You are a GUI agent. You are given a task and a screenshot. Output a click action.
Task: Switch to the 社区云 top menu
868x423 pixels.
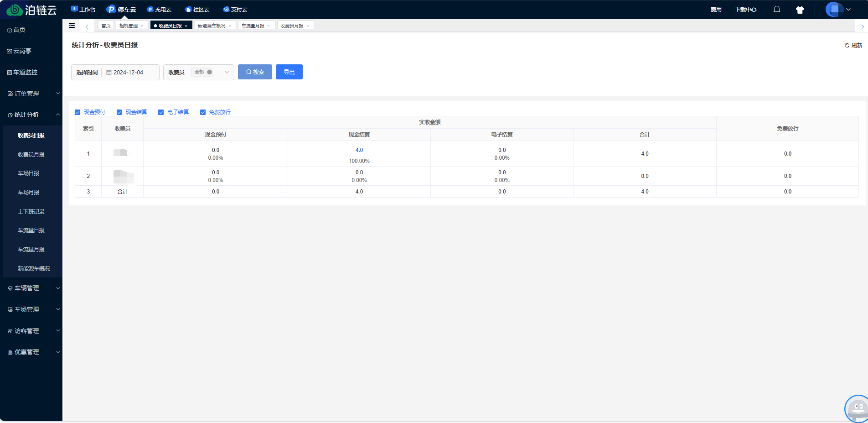197,10
